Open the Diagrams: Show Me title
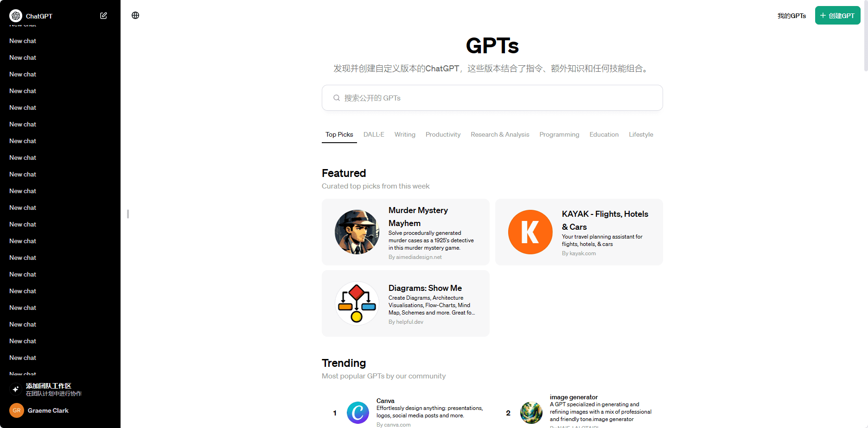This screenshot has width=868, height=428. (425, 288)
